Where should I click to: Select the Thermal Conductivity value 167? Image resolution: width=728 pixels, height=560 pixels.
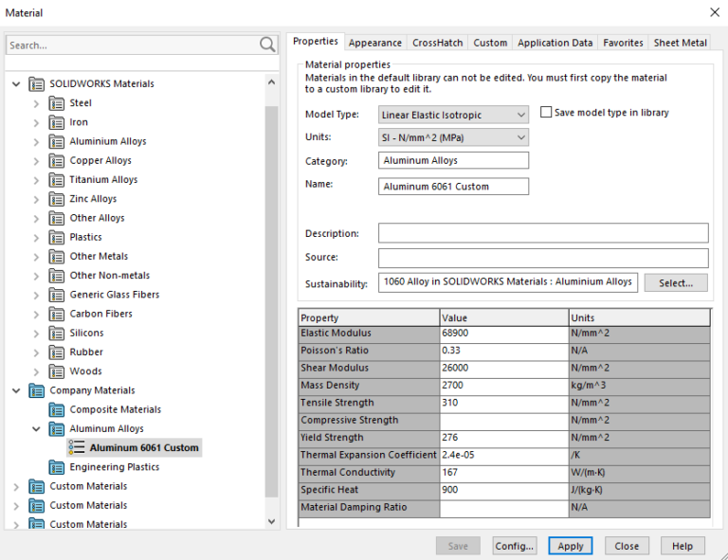coord(503,472)
